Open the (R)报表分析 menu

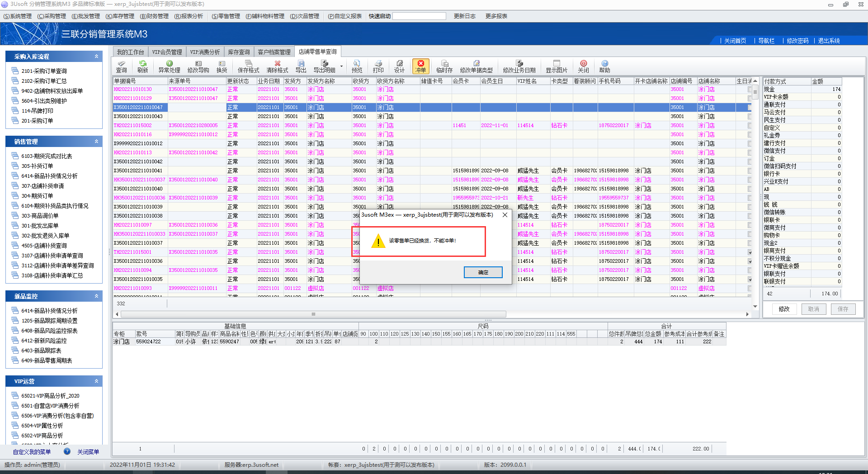189,16
